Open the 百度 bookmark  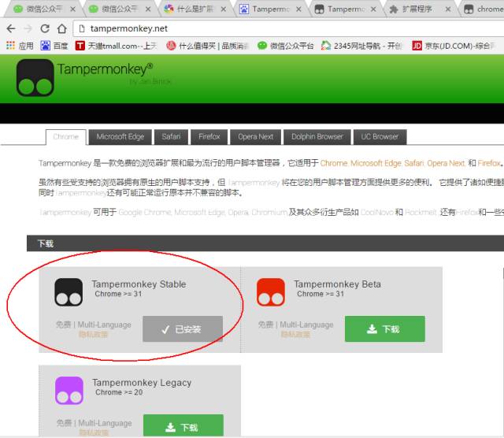(x=54, y=46)
